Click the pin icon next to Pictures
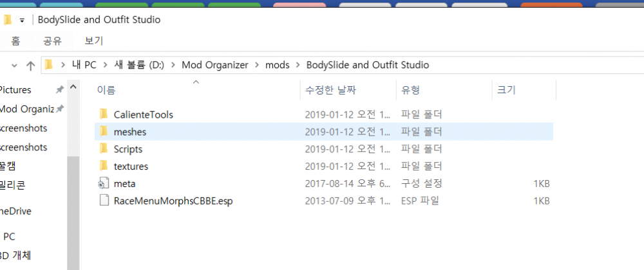This screenshot has height=270, width=644. pyautogui.click(x=60, y=90)
